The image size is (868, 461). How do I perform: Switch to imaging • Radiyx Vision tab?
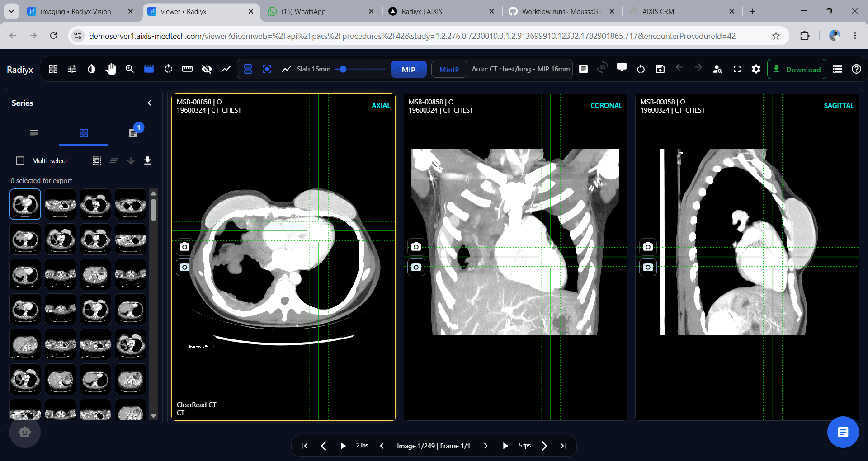(75, 12)
